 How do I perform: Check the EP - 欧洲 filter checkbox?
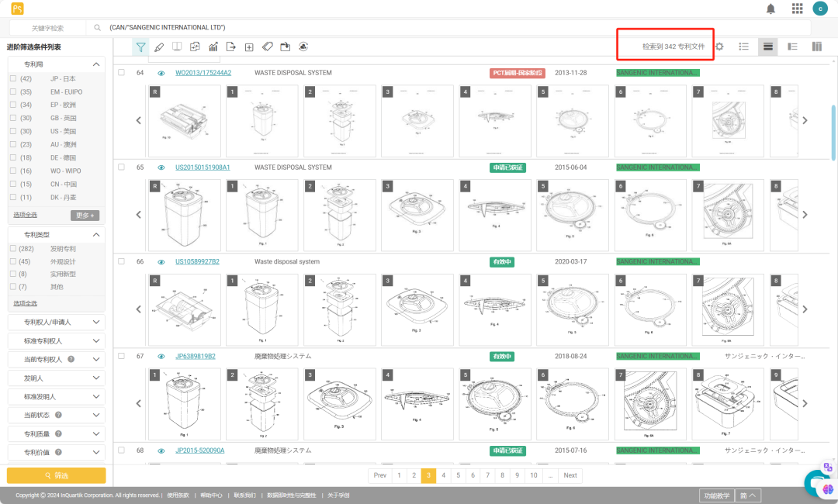(13, 105)
